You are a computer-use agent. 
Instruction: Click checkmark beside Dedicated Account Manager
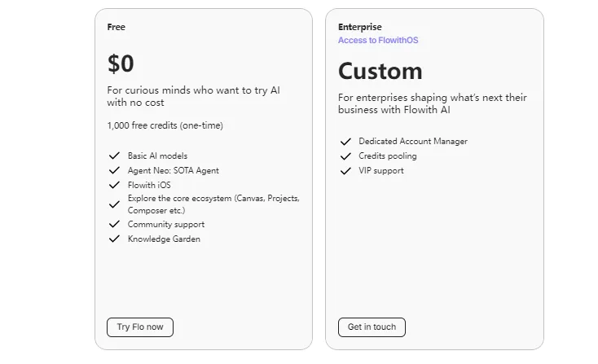tap(345, 141)
